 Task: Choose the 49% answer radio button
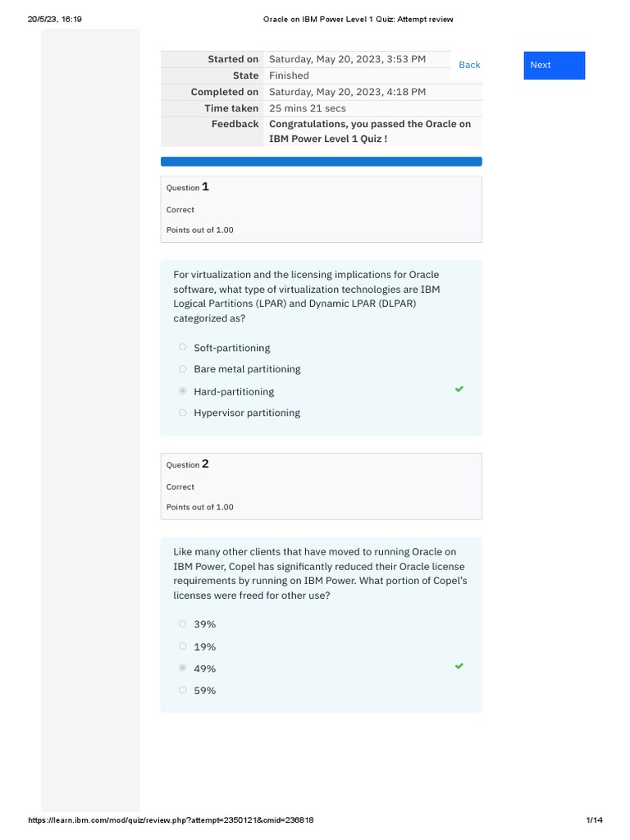[x=183, y=669]
